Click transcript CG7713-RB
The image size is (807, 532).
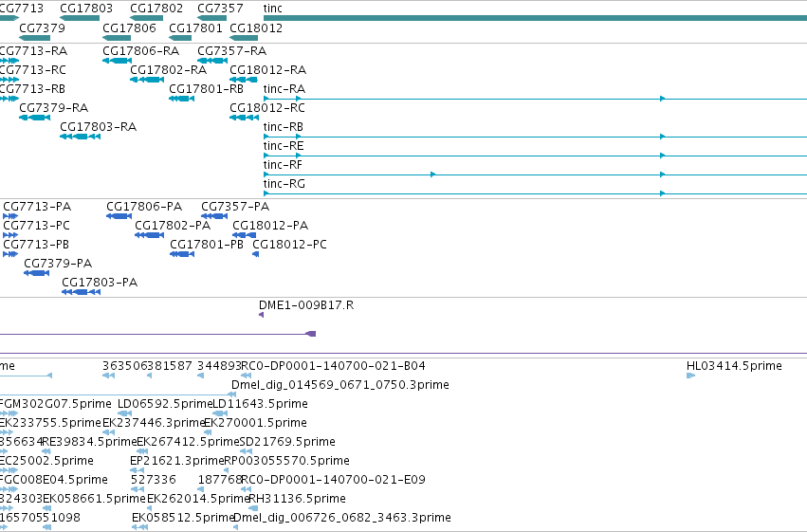pos(32,89)
